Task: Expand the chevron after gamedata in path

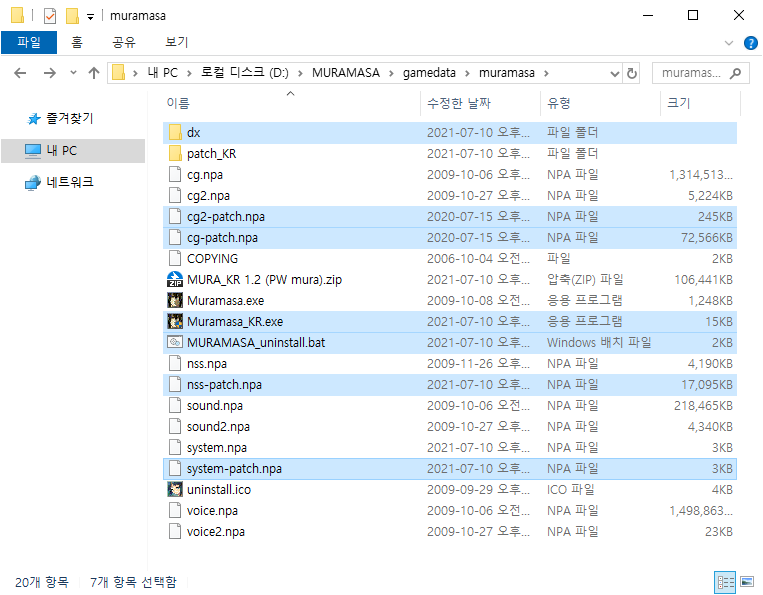Action: point(467,73)
